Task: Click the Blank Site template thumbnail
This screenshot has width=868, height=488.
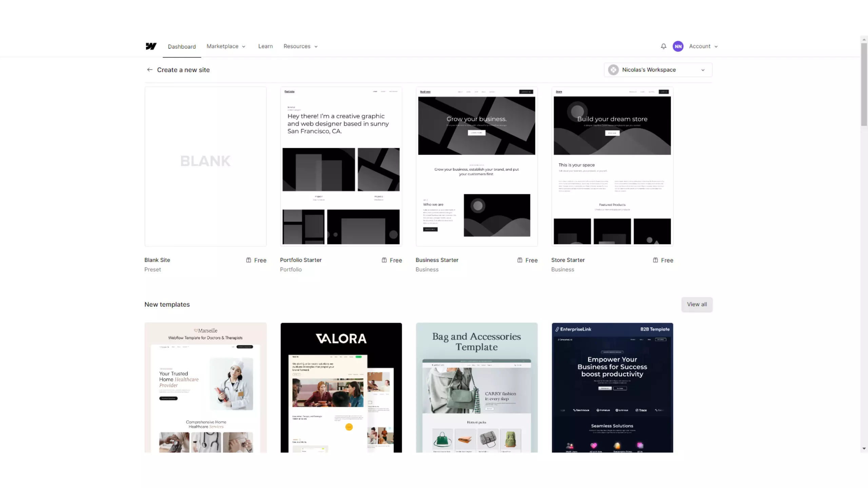Action: tap(205, 166)
